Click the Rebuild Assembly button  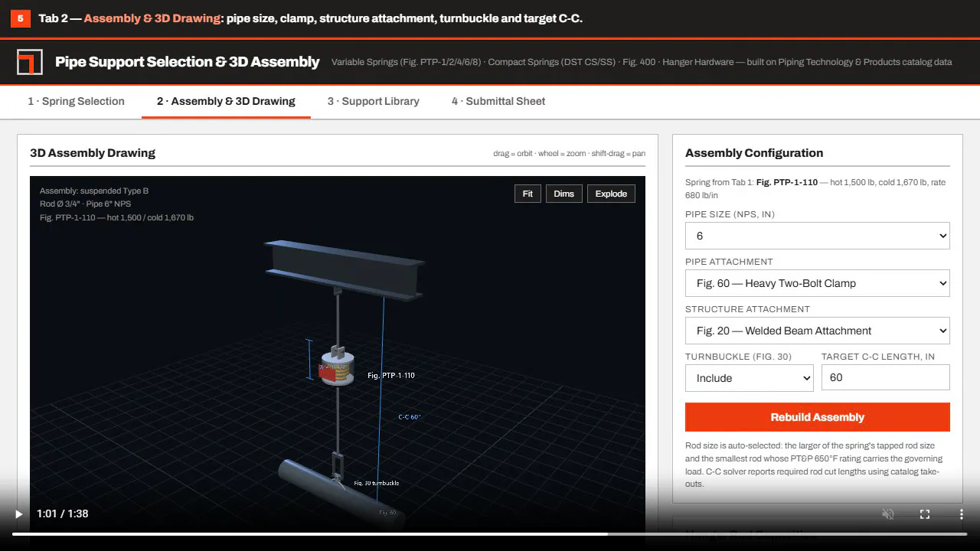(x=818, y=417)
